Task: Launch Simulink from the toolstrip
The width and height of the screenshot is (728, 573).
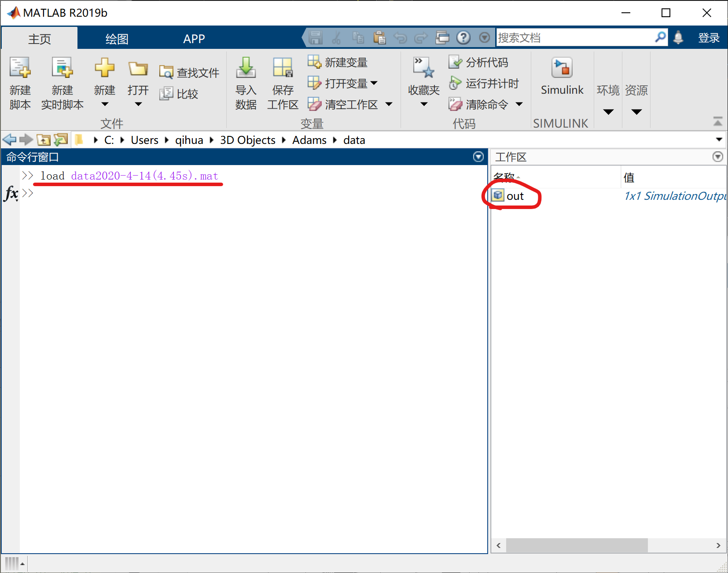Action: coord(562,76)
